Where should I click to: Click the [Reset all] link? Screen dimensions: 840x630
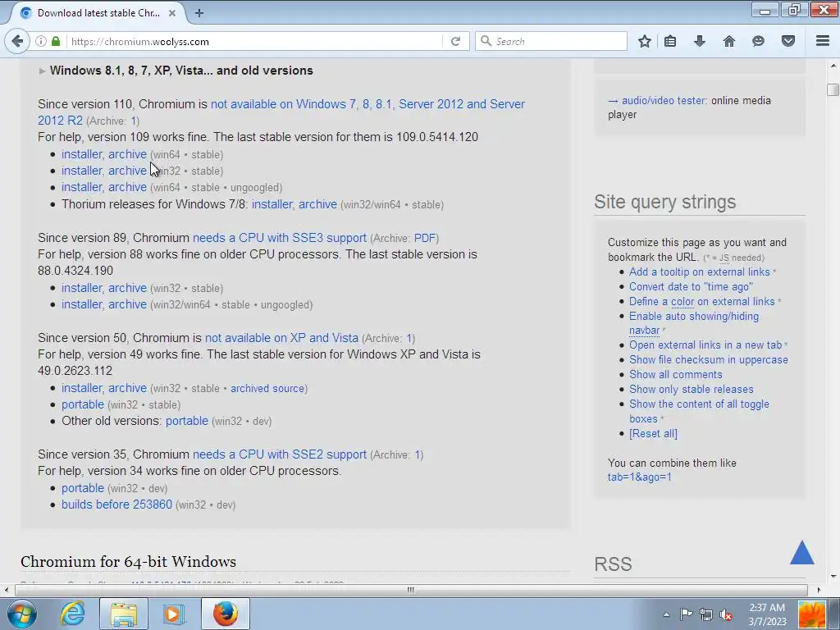click(x=653, y=433)
